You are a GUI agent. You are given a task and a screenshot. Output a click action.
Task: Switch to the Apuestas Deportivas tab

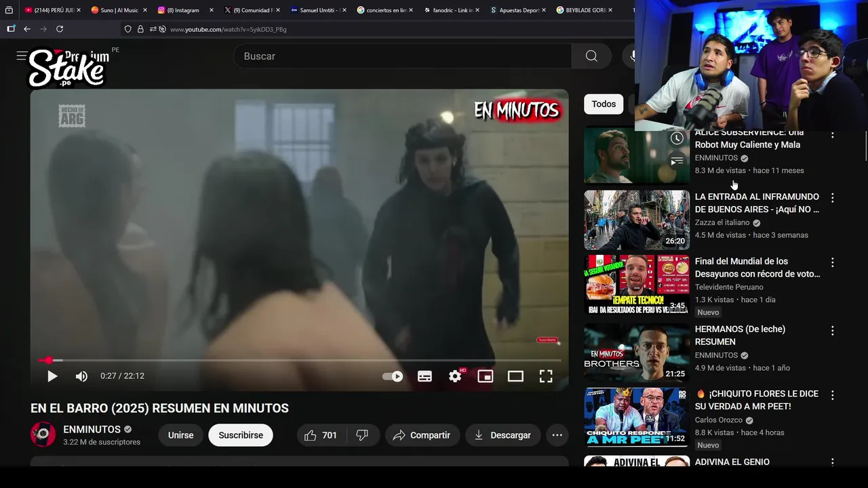tap(517, 10)
